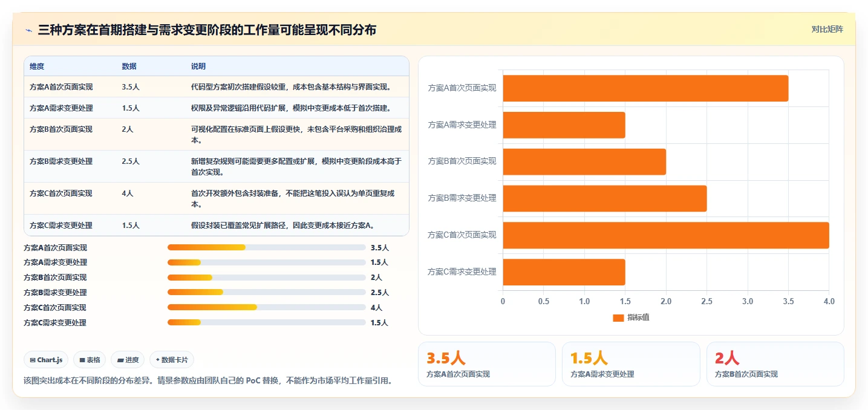The width and height of the screenshot is (868, 410).
Task: Click the 2人 data card
Action: (x=775, y=364)
